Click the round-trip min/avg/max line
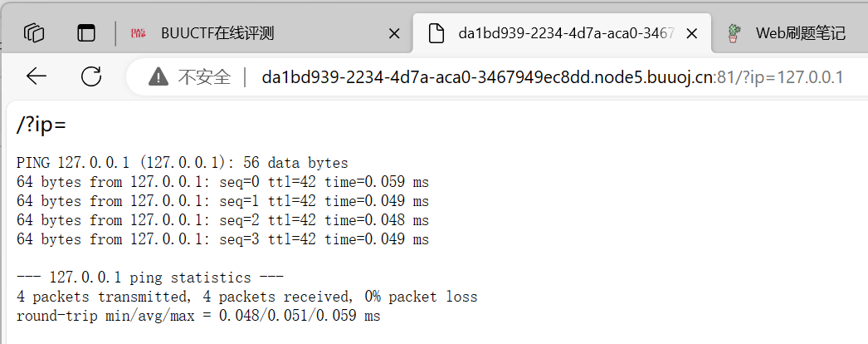Viewport: 868px width, 344px height. [x=198, y=316]
